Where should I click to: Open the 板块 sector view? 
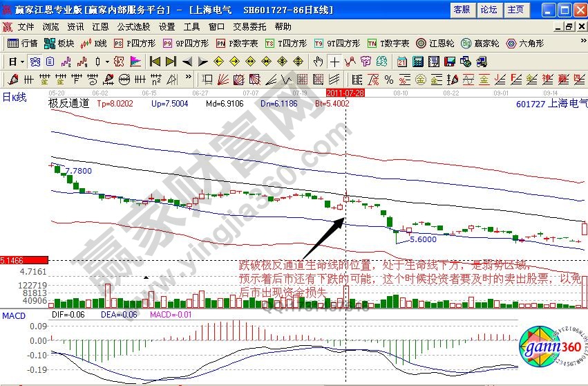click(59, 44)
